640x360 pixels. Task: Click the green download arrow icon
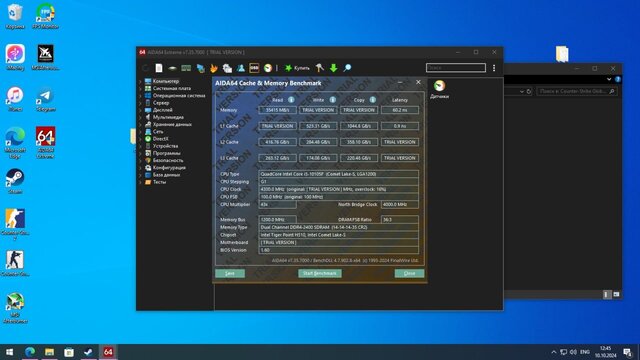click(x=333, y=68)
